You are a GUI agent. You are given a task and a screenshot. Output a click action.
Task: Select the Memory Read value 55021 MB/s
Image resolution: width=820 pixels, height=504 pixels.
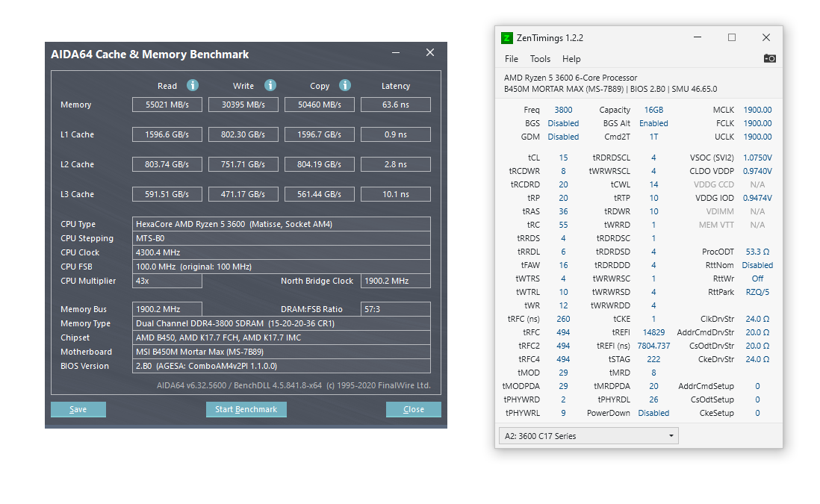[x=167, y=105]
